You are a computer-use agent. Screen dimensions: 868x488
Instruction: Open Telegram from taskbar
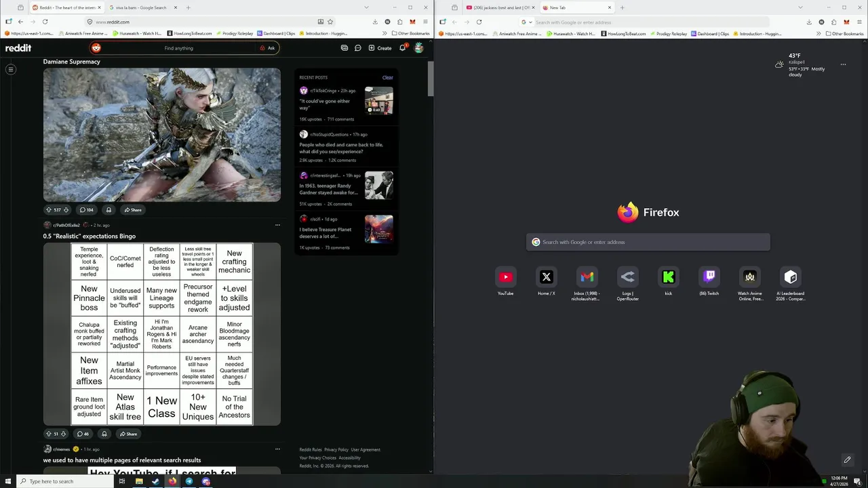189,481
